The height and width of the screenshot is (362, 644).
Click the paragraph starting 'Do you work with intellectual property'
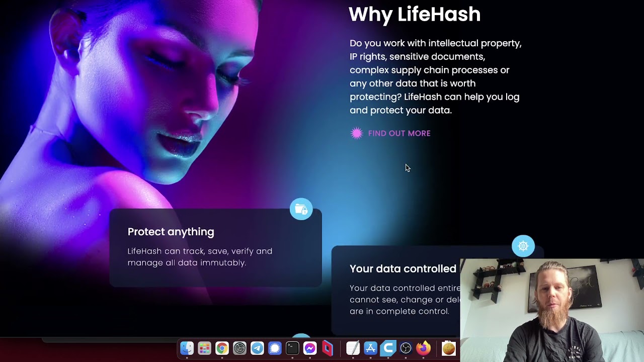(x=436, y=76)
